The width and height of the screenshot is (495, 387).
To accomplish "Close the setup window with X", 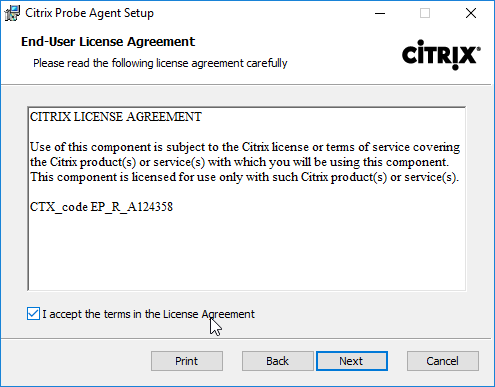I will point(471,13).
